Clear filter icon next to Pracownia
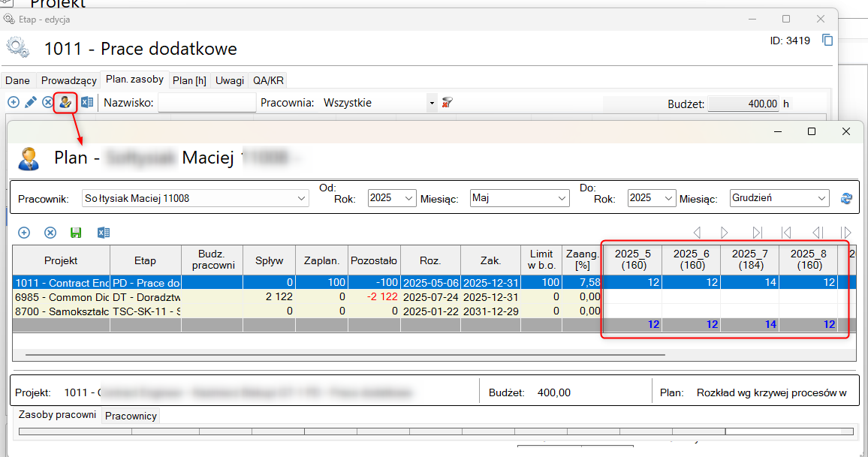868x457 pixels. coord(448,102)
